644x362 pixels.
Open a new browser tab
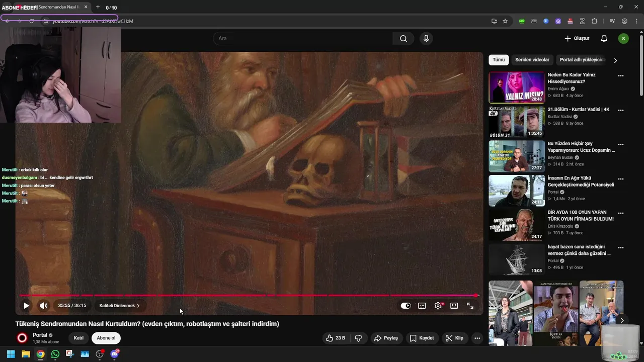(98, 7)
